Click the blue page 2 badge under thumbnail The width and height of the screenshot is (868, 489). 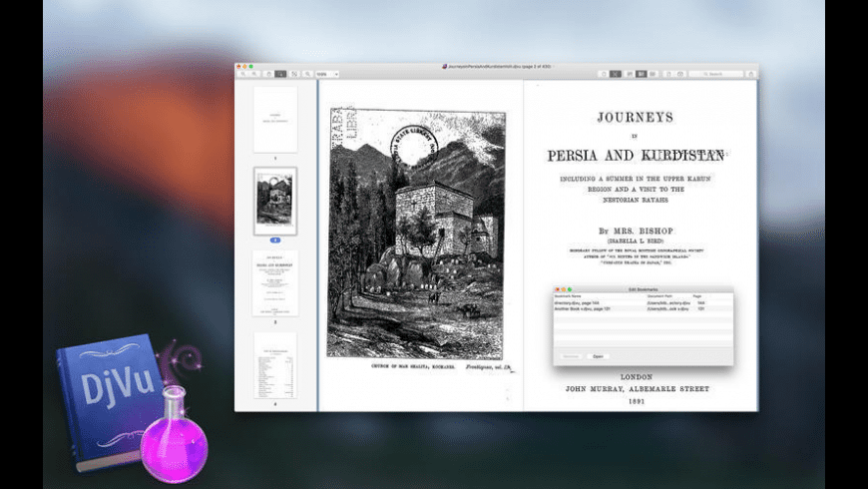[275, 241]
